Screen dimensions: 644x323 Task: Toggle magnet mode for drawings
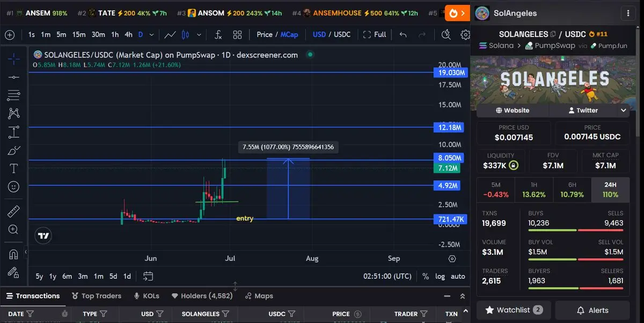click(x=13, y=254)
